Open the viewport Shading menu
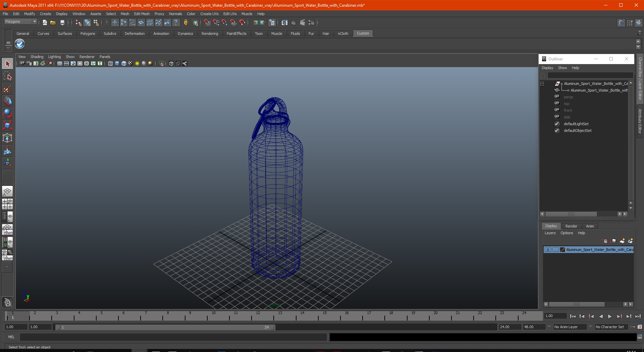Image resolution: width=644 pixels, height=352 pixels. click(37, 57)
